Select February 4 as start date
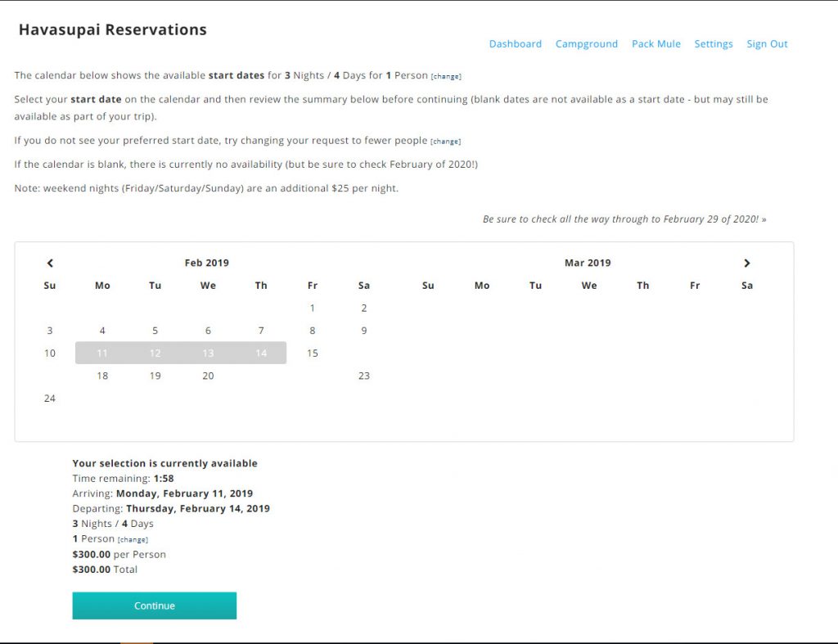Screen dimensions: 838x644 [x=102, y=331]
